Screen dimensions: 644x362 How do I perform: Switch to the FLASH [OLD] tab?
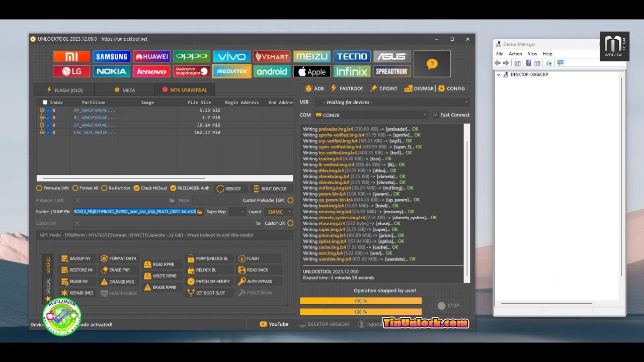pos(64,90)
